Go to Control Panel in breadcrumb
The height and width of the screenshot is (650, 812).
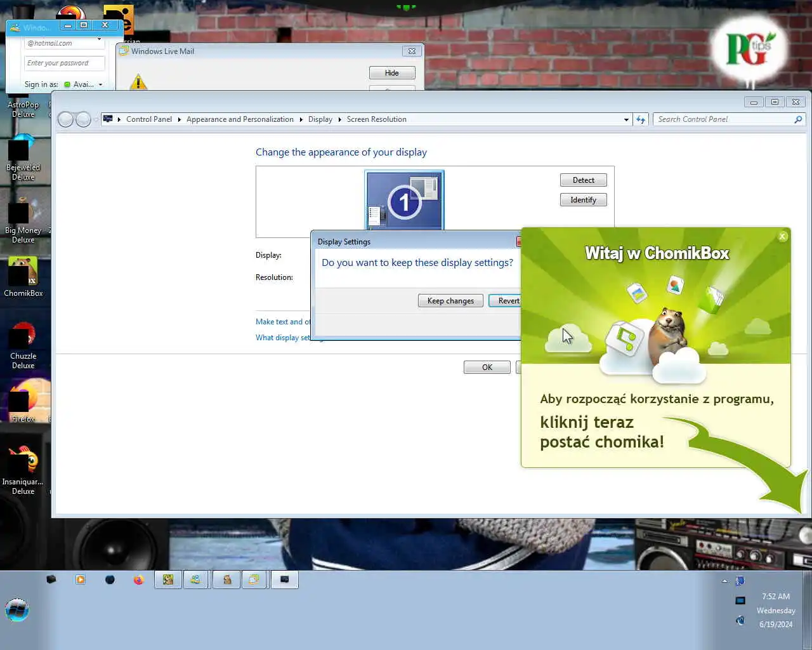click(x=149, y=119)
